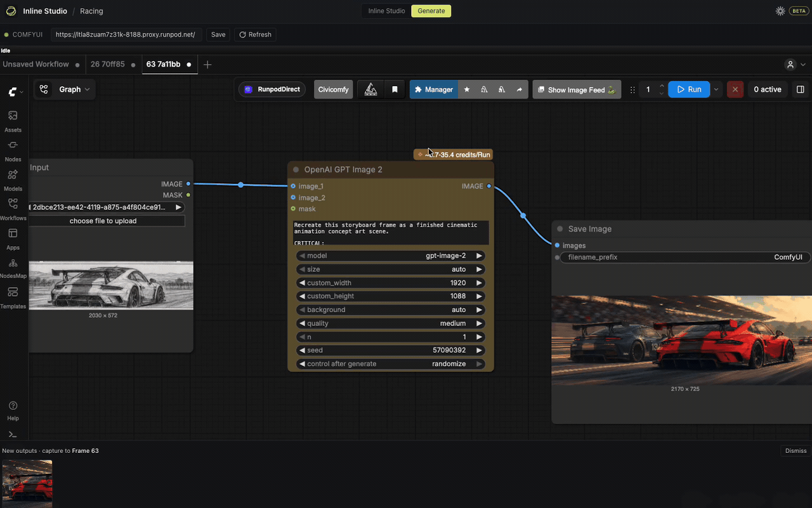Decrease custom_height value with left arrow
The image size is (812, 508).
click(x=302, y=296)
